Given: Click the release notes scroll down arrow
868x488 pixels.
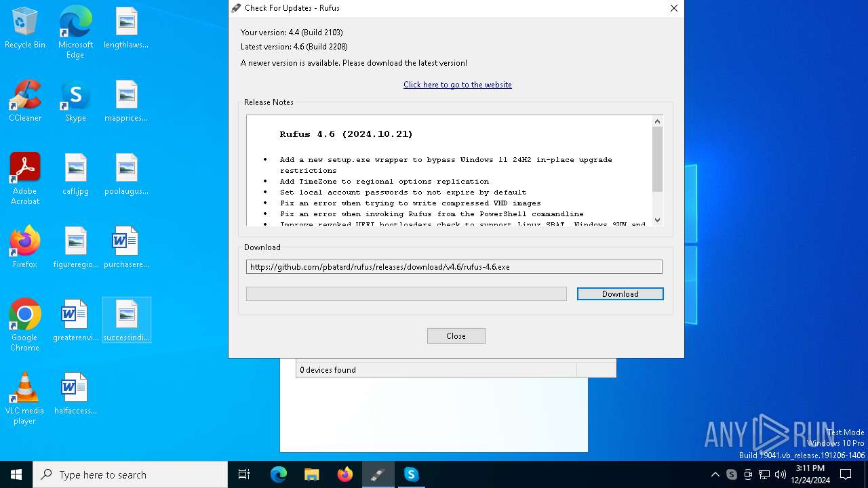Looking at the screenshot, I should click(x=657, y=220).
